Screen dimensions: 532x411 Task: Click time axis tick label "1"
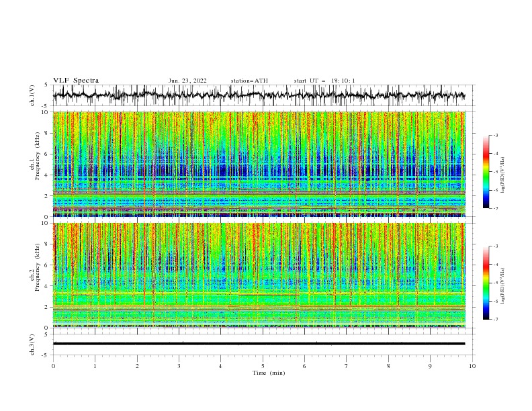tap(95, 366)
